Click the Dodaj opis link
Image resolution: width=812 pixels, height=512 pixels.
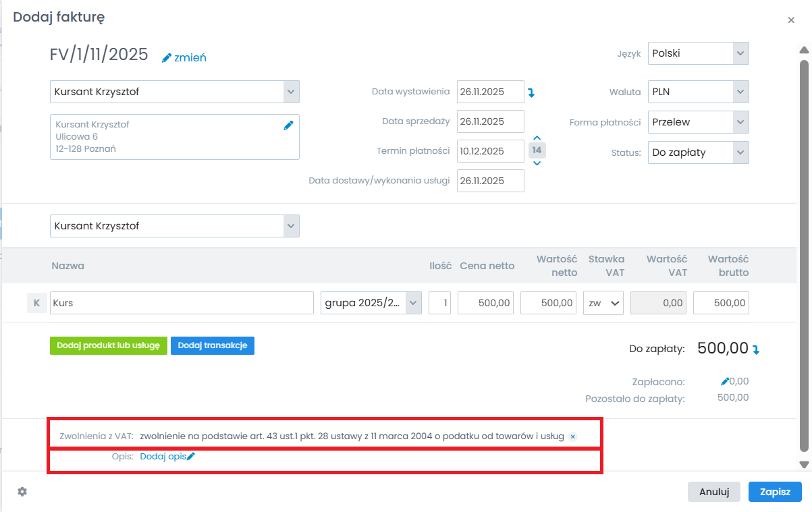coord(163,457)
